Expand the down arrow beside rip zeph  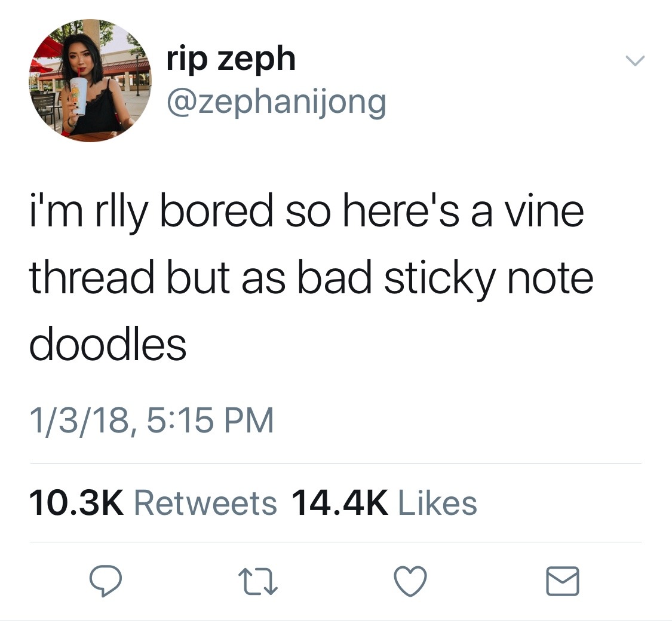[x=635, y=60]
